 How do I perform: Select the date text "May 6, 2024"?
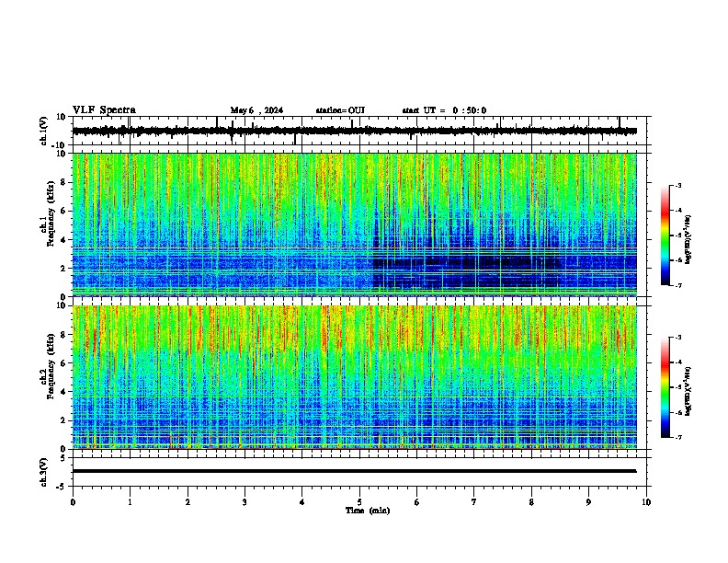pos(256,110)
